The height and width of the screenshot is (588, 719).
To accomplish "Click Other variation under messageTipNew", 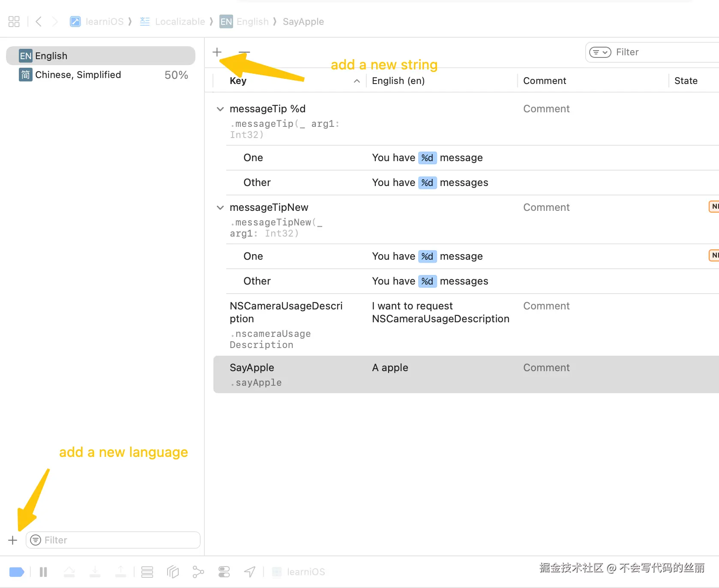I will 257,281.
